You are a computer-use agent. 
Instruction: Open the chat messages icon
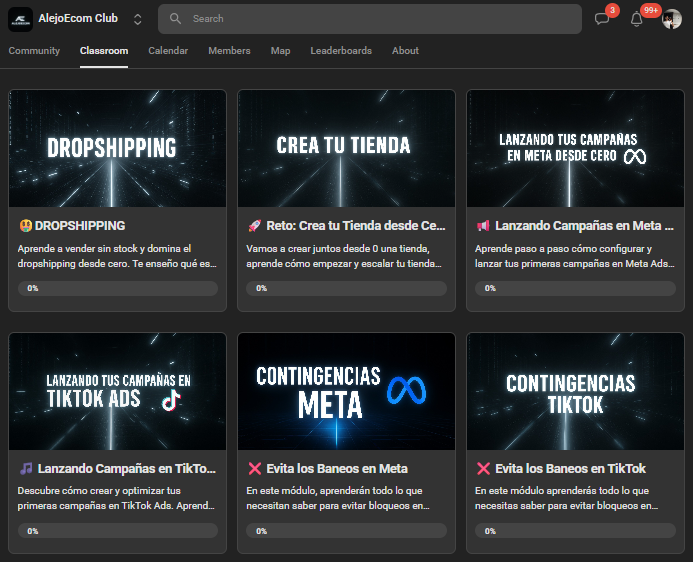[x=602, y=19]
